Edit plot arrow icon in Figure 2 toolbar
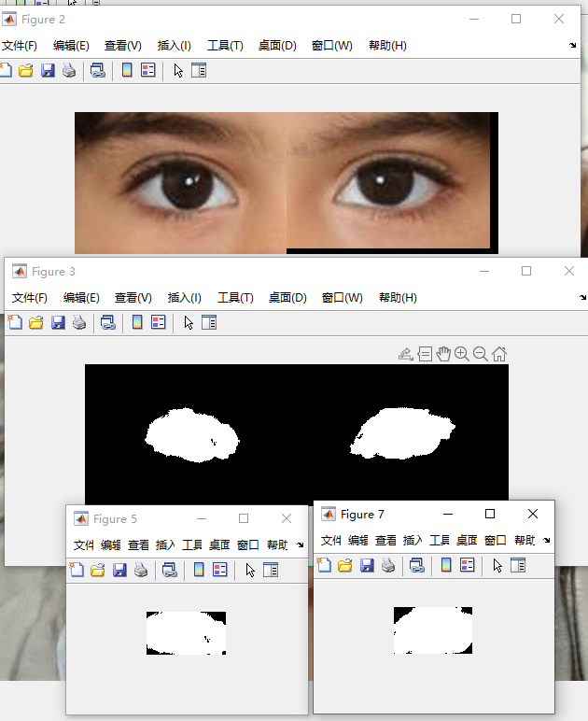 tap(178, 70)
